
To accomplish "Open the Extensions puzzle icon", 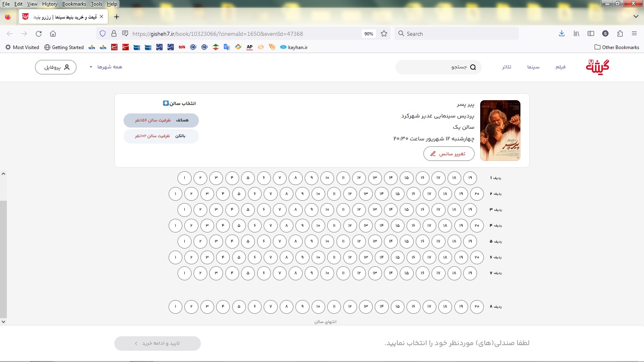I will (x=620, y=34).
